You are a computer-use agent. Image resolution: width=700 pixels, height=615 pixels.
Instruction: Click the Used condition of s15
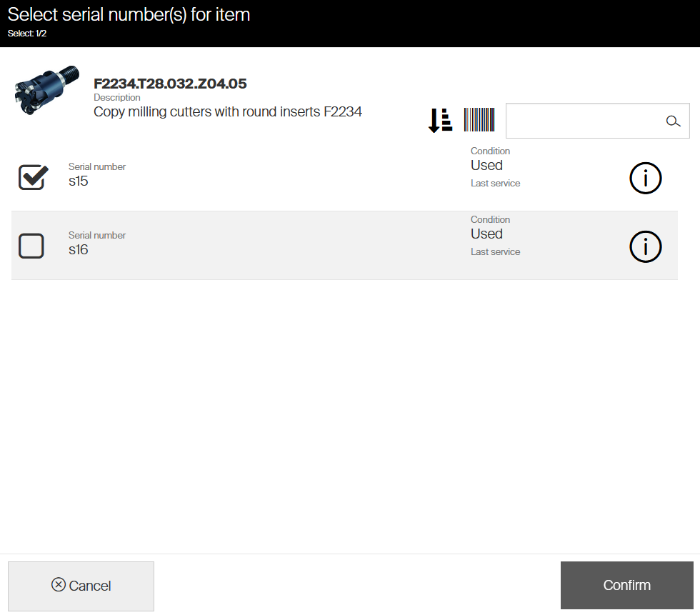pyautogui.click(x=486, y=166)
